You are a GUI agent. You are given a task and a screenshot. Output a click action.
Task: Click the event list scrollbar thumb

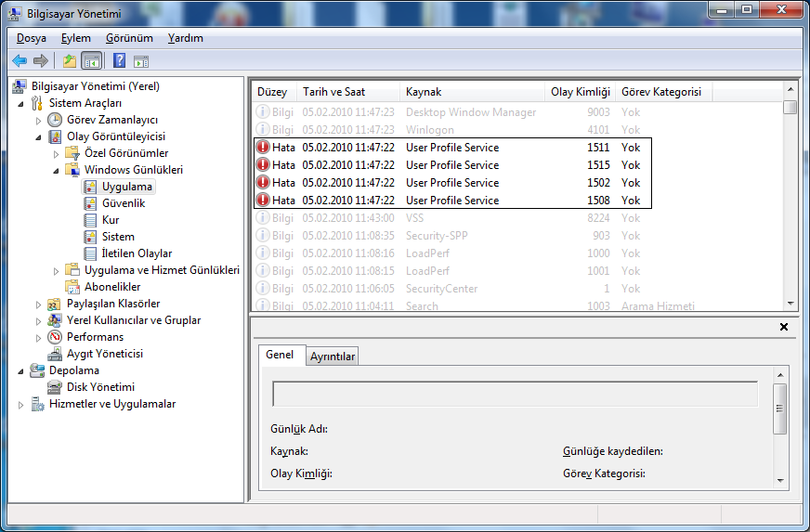coord(790,107)
